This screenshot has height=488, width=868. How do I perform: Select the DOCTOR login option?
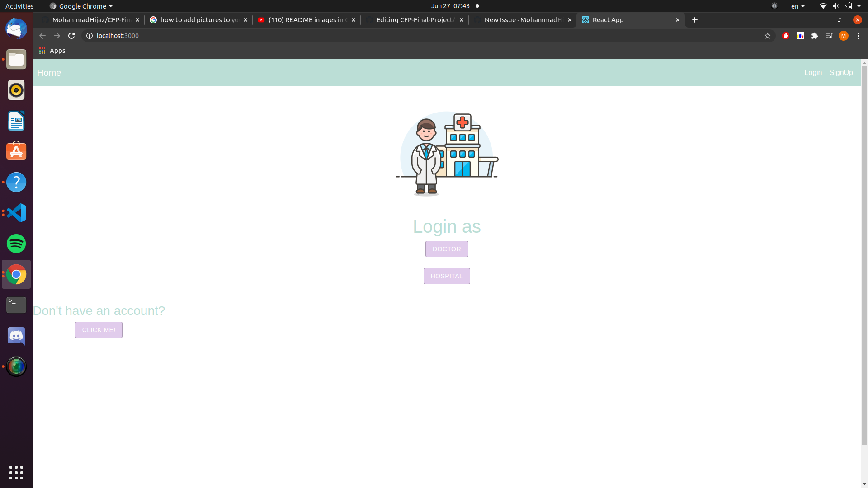[x=446, y=249]
